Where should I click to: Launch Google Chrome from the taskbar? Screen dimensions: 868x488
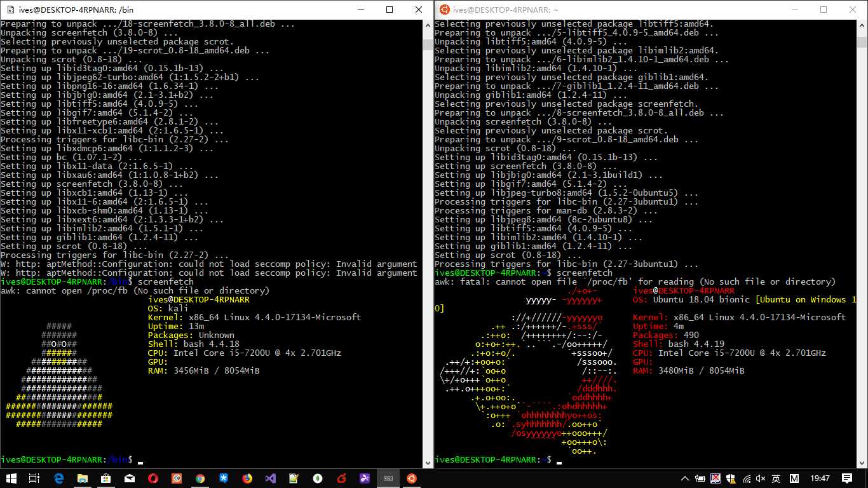200,478
